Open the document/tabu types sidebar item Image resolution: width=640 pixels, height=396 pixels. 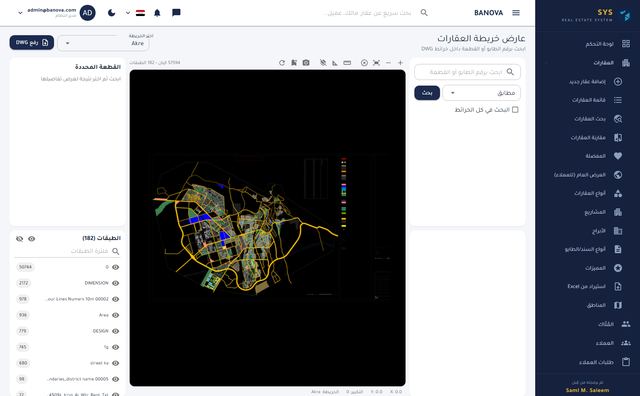[593, 249]
